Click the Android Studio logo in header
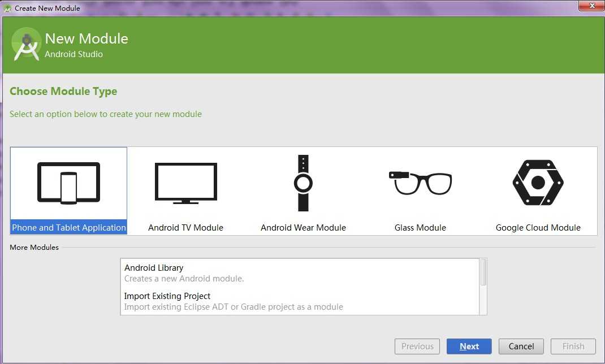This screenshot has width=605, height=364. pos(26,45)
